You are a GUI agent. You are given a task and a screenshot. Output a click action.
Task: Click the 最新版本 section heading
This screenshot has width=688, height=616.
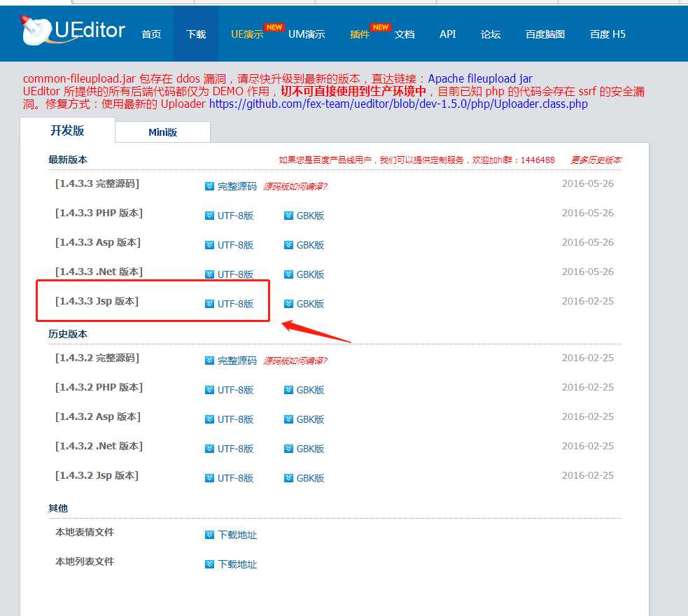(68, 160)
